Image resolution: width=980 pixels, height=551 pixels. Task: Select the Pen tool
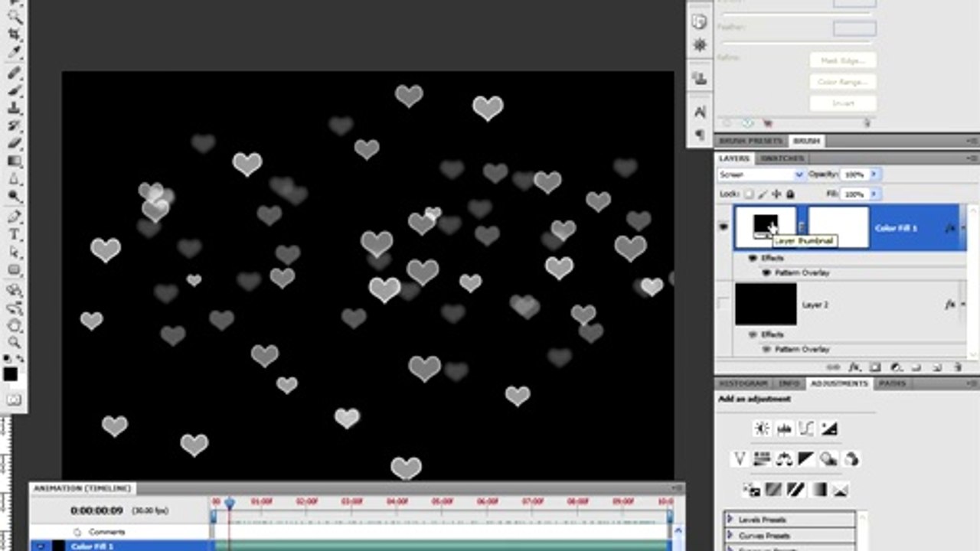point(15,217)
